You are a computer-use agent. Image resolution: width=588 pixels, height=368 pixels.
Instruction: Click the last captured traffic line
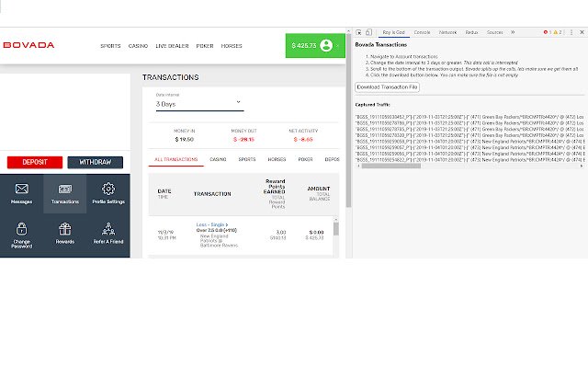pos(469,160)
